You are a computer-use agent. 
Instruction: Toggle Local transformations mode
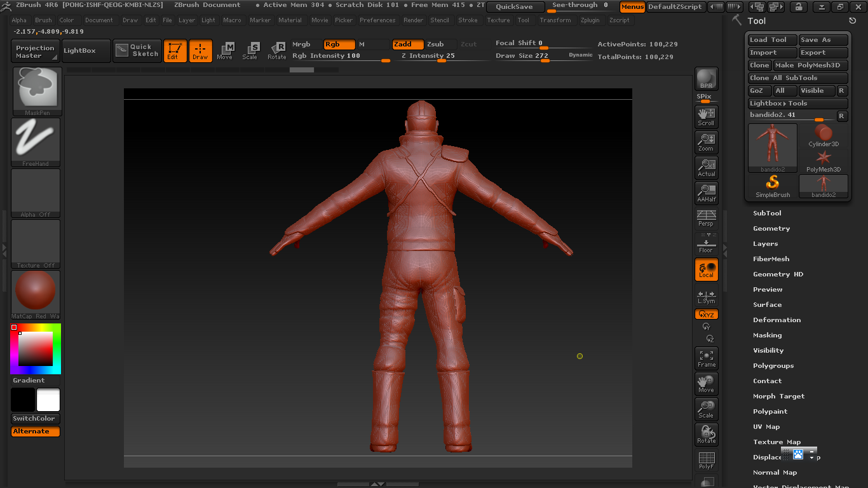point(706,269)
